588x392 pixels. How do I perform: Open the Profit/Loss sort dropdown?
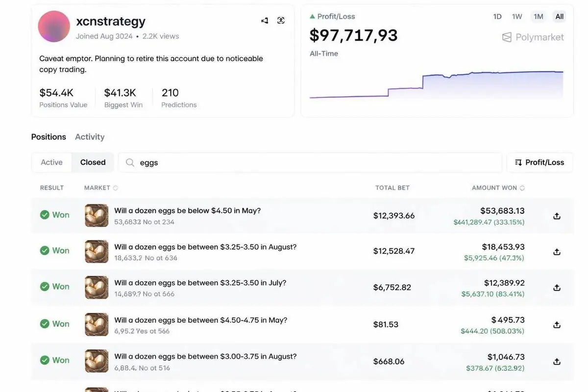point(539,163)
